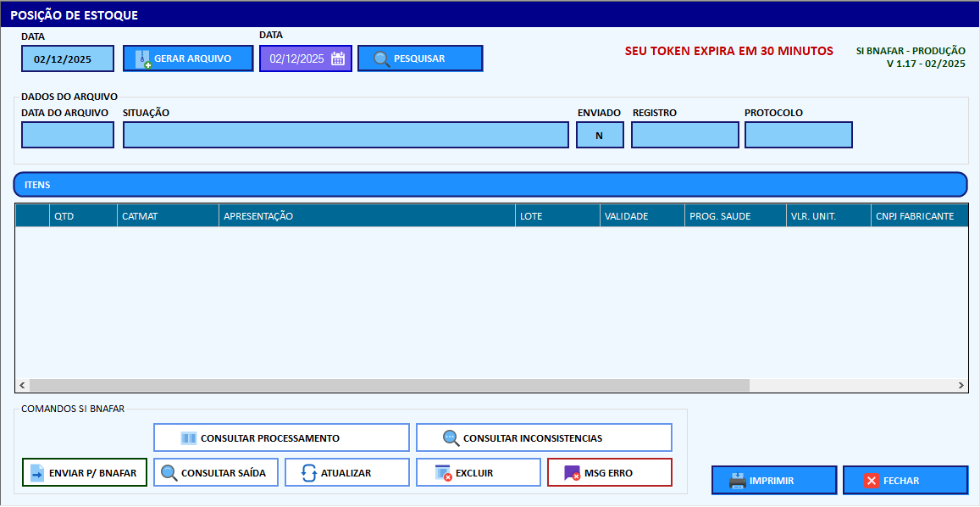Click the MSG Erro message icon
The image size is (980, 507).
click(572, 473)
